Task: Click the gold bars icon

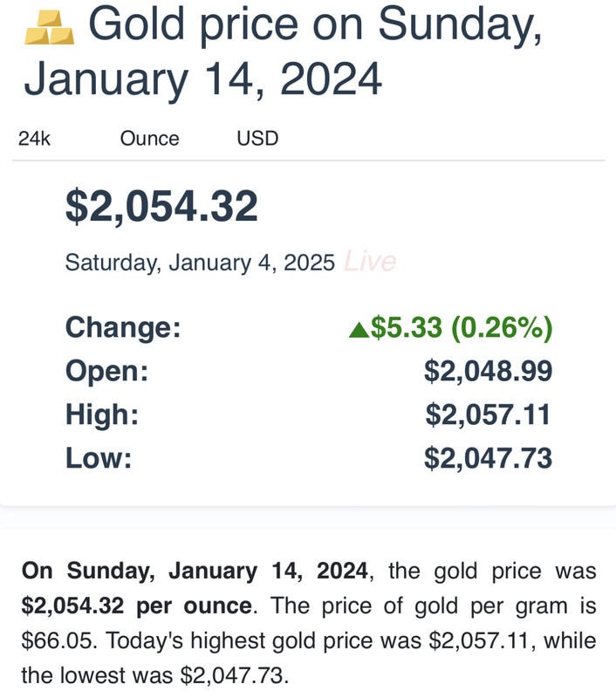Action: point(50,27)
